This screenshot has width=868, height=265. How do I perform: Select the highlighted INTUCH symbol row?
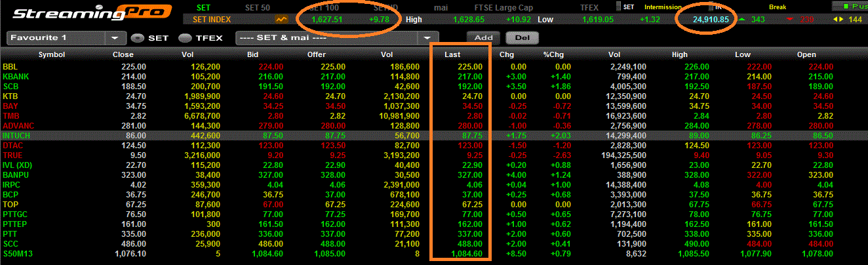coord(434,135)
